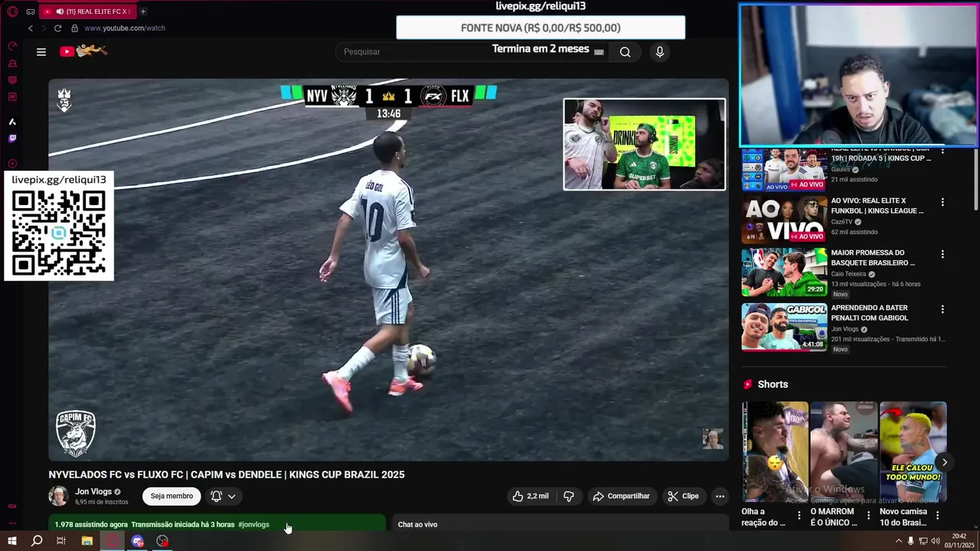Open the more actions three-dots under video
Viewport: 980px width, 551px height.
click(720, 496)
